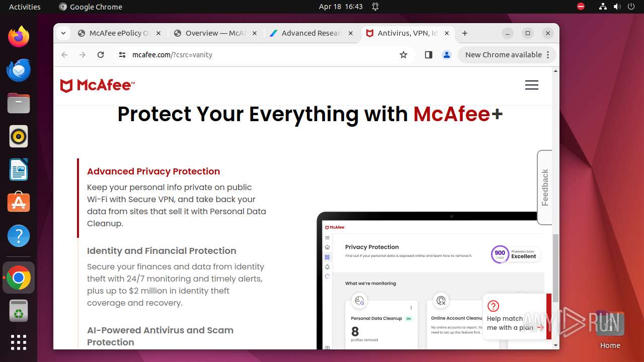Go forward in browser history
Image resolution: width=644 pixels, height=362 pixels.
coord(83,55)
